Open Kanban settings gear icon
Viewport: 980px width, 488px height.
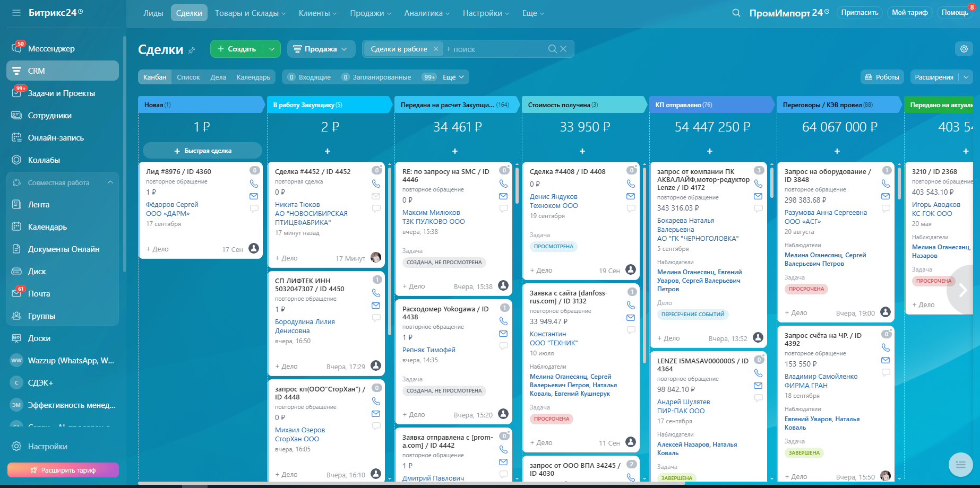tap(964, 49)
